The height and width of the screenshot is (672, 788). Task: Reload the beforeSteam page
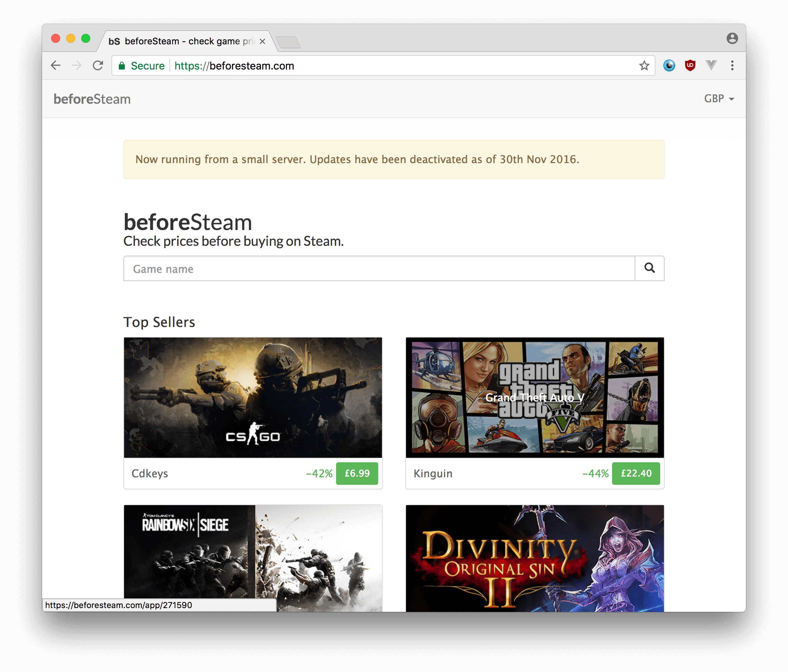coord(98,65)
